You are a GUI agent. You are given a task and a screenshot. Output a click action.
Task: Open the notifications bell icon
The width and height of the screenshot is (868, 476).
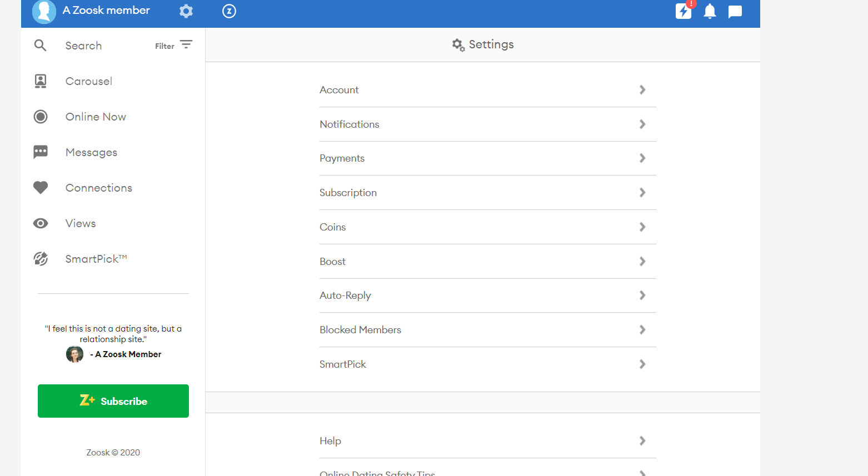[710, 11]
